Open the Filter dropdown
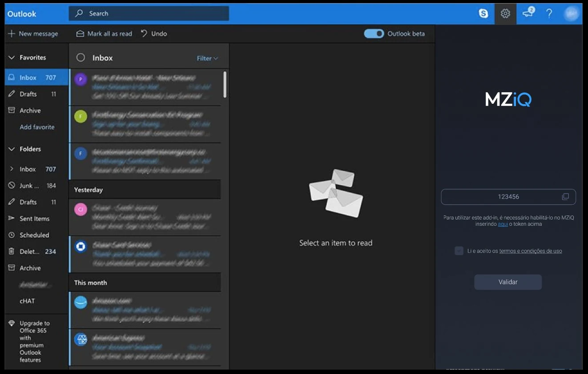Screen dimensions: 588x374 (207, 58)
